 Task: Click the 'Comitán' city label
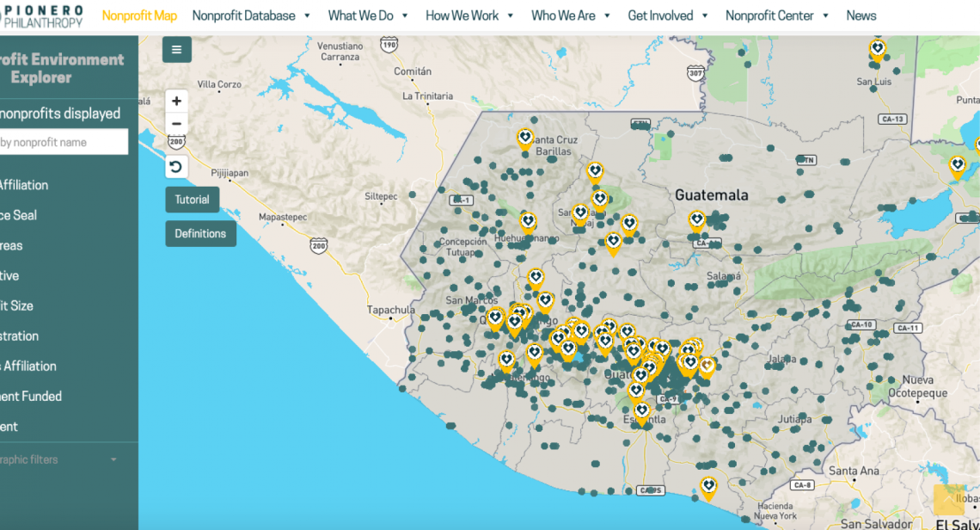tap(413, 71)
